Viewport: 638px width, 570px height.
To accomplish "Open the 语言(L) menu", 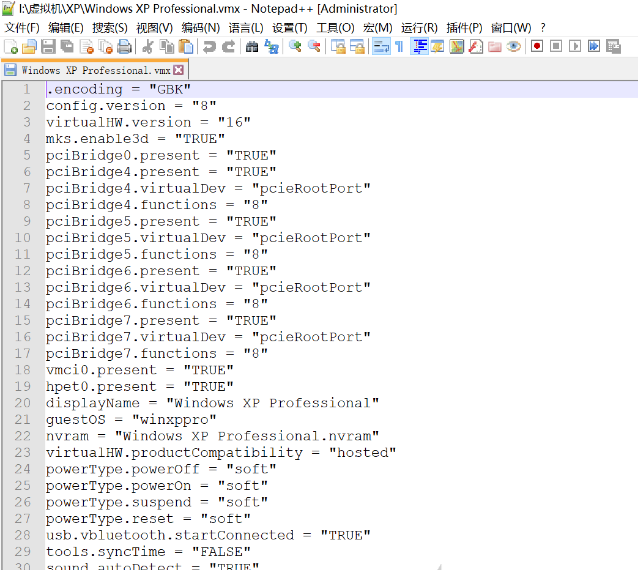I will coord(246,28).
